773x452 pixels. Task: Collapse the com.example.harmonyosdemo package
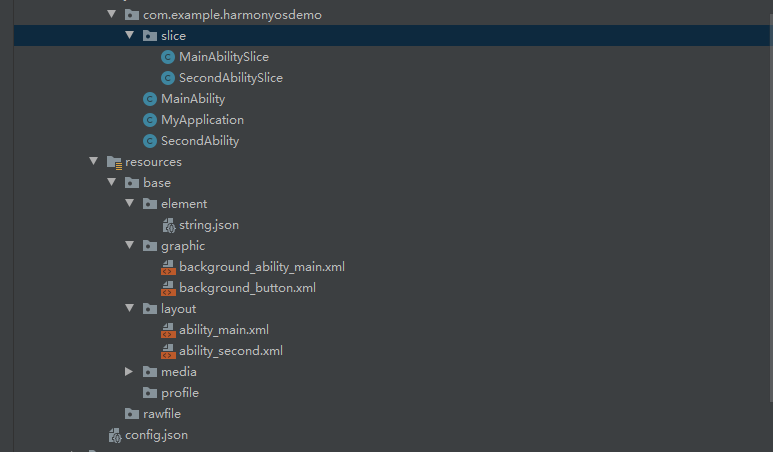(112, 14)
